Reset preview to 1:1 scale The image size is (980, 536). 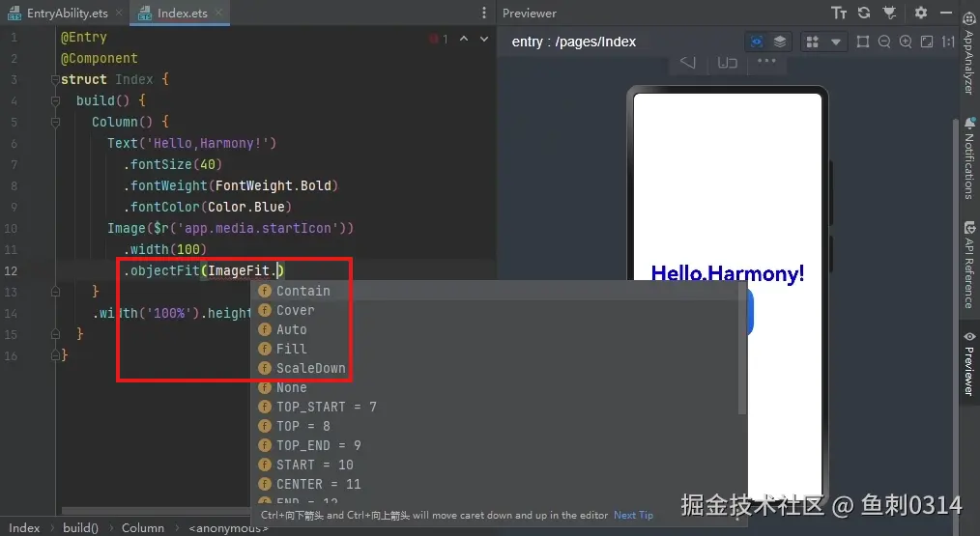[948, 42]
